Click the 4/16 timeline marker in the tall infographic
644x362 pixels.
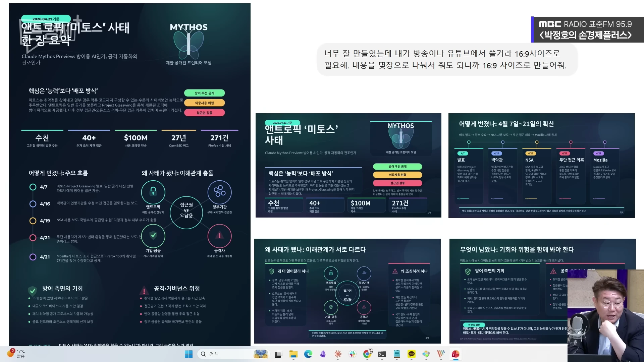(x=33, y=204)
